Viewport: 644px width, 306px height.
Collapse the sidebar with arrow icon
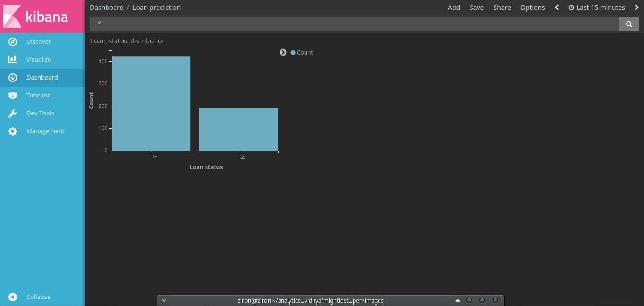click(13, 297)
